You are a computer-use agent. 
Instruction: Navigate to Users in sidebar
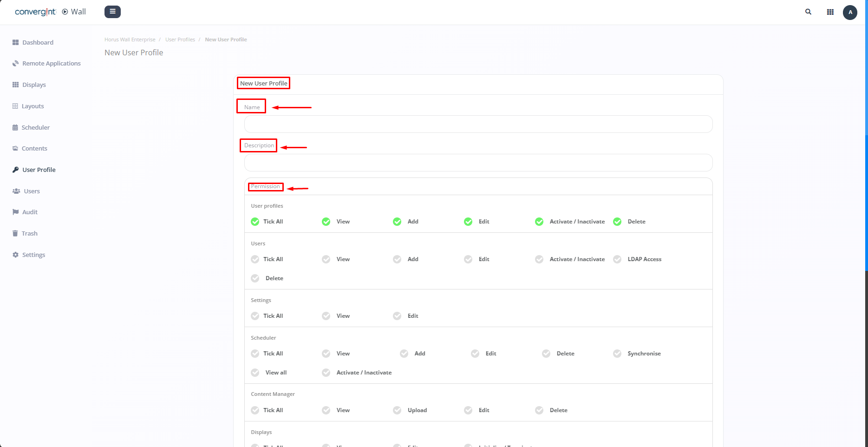(32, 191)
